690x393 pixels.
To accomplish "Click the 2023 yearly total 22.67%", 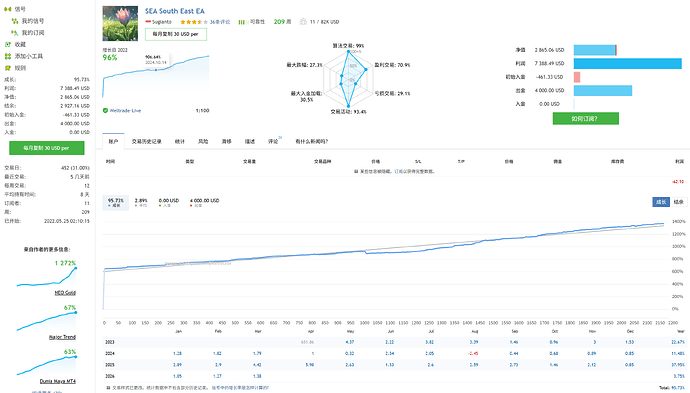I will pos(678,342).
